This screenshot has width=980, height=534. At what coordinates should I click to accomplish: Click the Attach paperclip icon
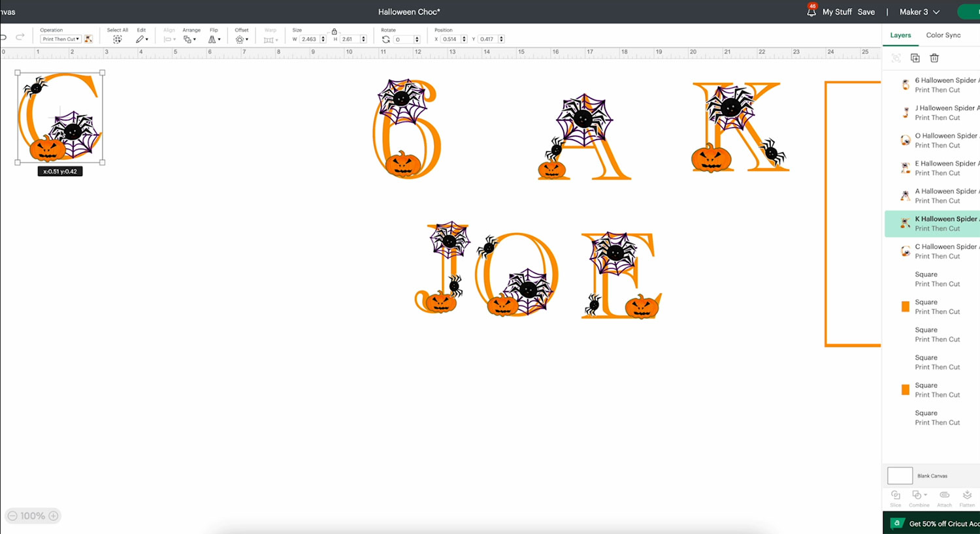[x=944, y=495]
